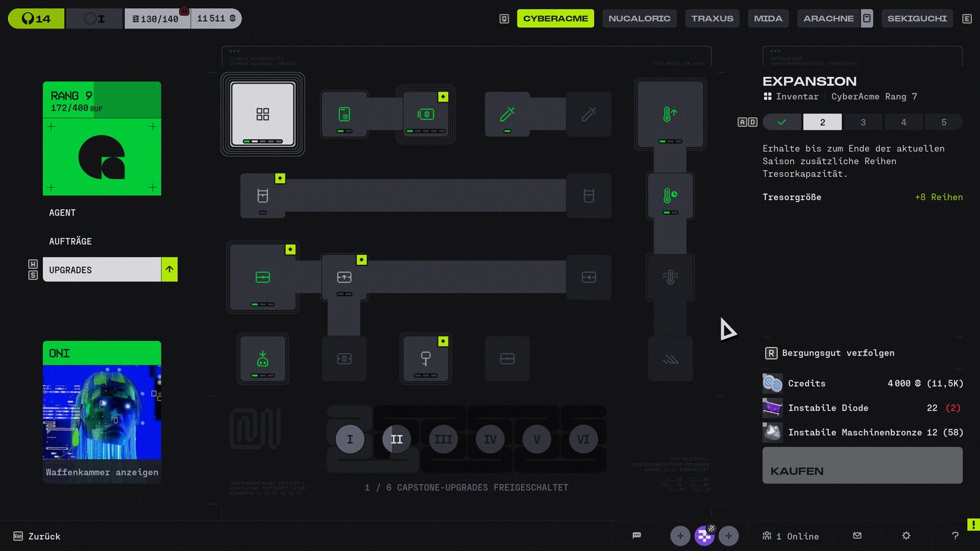Open the ONI Waffenkammer anzeigen thumbnail
Viewport: 980px width, 551px height.
point(102,412)
